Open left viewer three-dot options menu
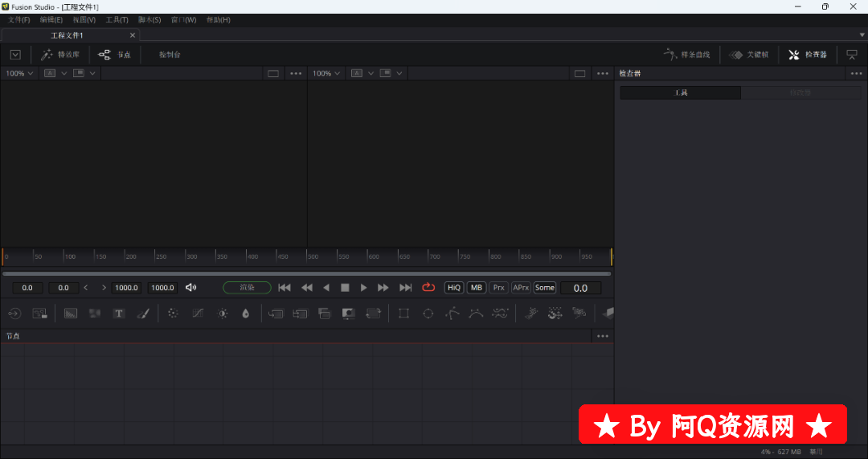Screen dimensions: 868x459 click(x=296, y=73)
